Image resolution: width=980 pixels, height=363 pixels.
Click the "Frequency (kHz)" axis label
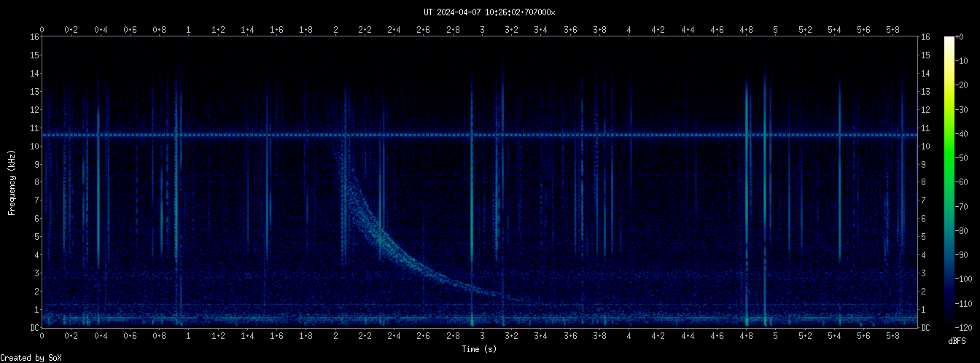[12, 182]
